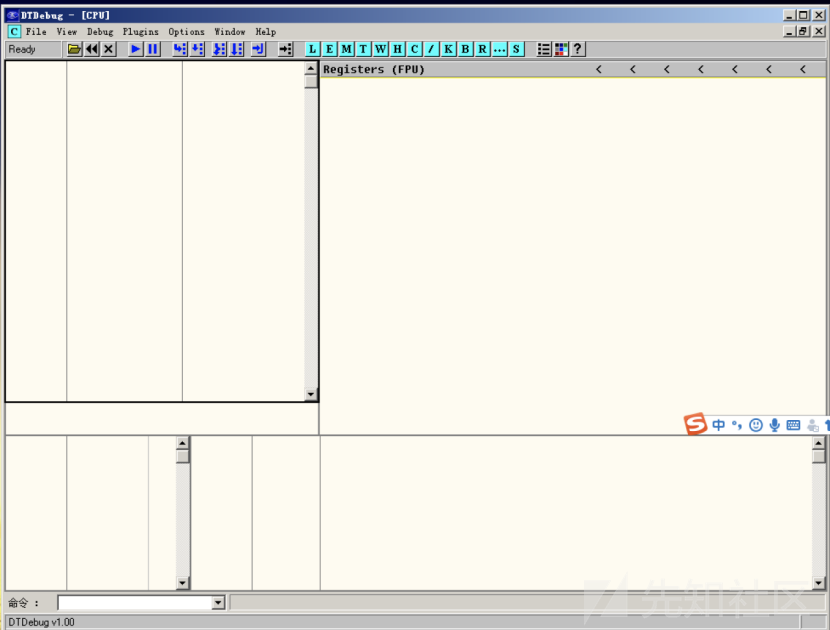Screen dimensions: 830x630
Task: Open the CPU child window system menu icon
Action: pos(14,32)
